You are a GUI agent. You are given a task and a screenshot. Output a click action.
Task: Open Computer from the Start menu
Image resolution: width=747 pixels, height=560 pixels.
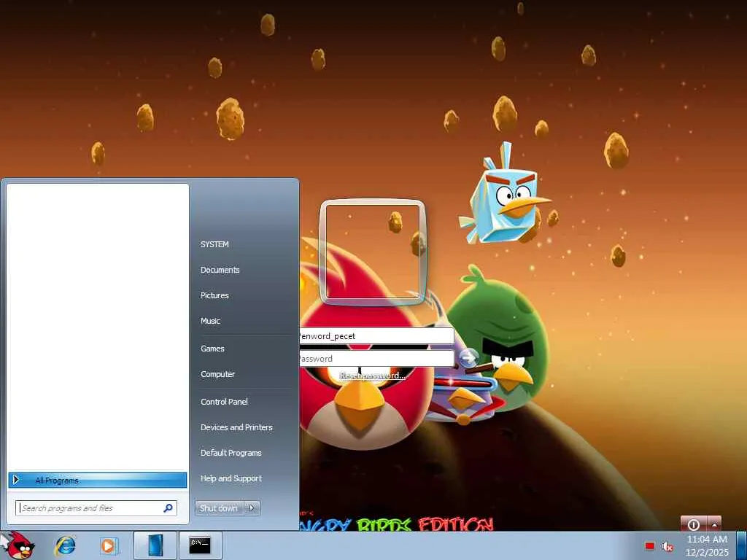tap(217, 374)
